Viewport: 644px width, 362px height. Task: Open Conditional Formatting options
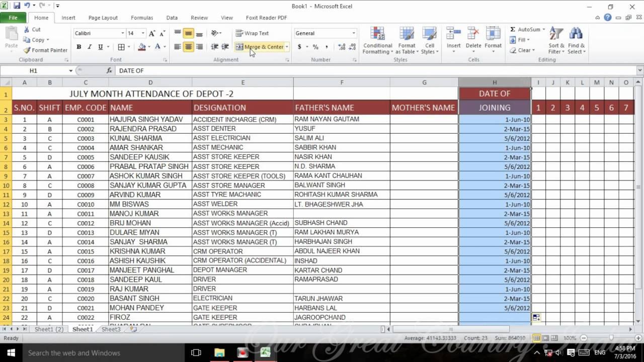(x=377, y=40)
